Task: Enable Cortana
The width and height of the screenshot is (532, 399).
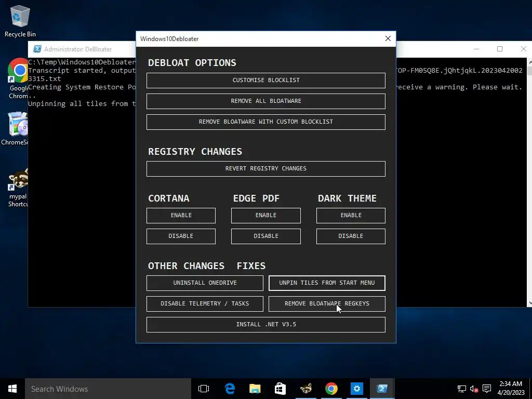Action: coord(181,216)
